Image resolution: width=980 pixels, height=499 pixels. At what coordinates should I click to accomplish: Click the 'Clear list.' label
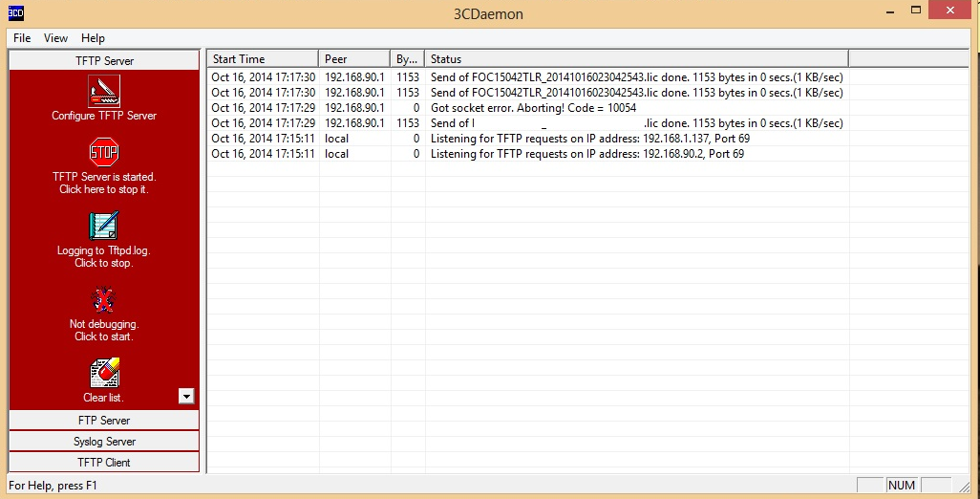click(104, 398)
